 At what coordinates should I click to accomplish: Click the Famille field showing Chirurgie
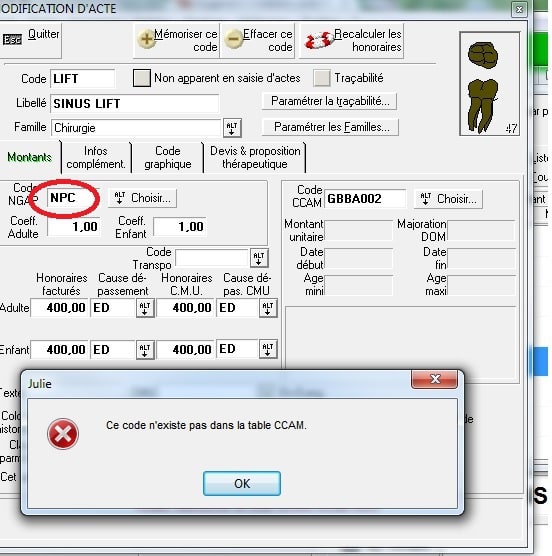(136, 128)
